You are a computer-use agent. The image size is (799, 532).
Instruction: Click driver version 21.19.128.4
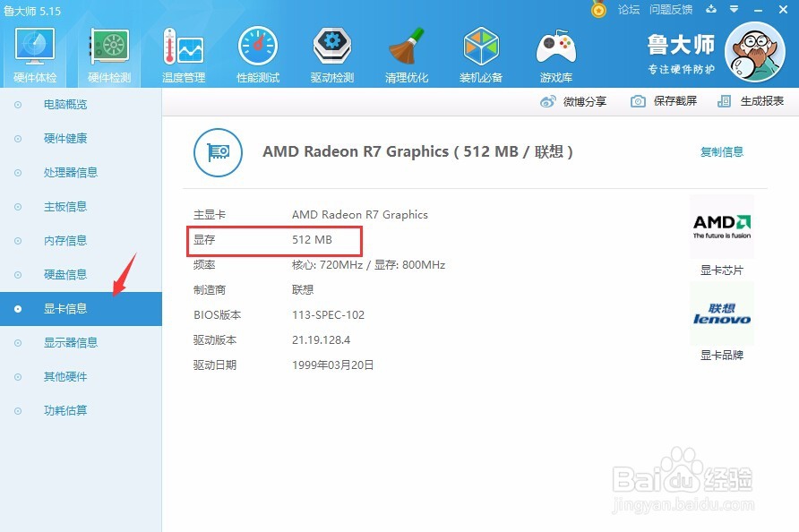pos(321,340)
